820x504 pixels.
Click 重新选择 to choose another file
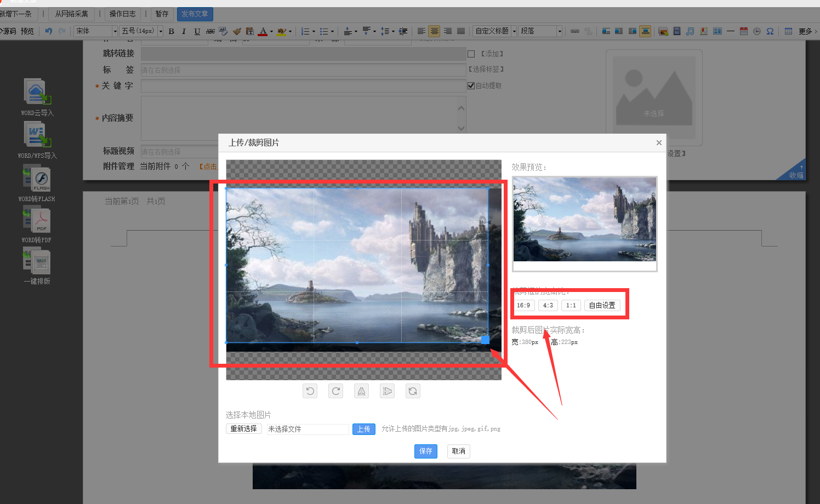244,428
